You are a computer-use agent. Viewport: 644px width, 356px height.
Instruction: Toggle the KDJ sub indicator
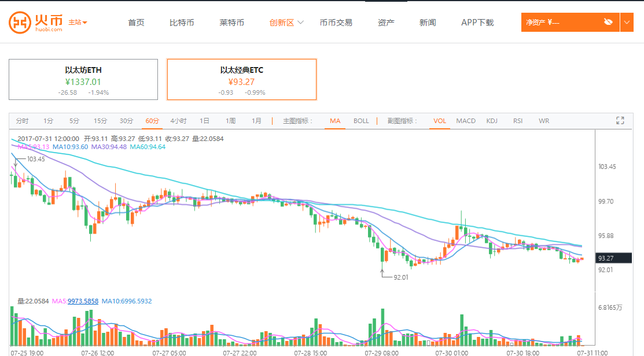[492, 121]
